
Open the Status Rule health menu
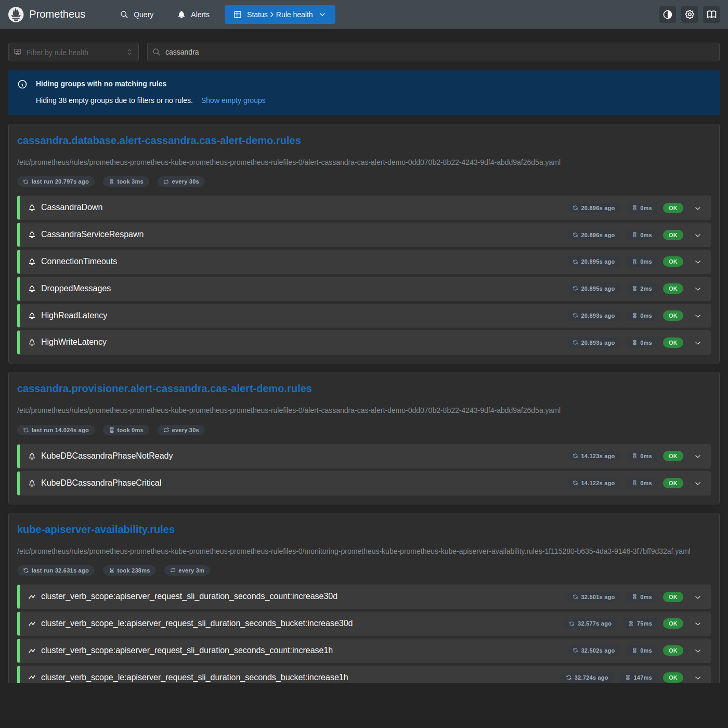click(x=280, y=15)
